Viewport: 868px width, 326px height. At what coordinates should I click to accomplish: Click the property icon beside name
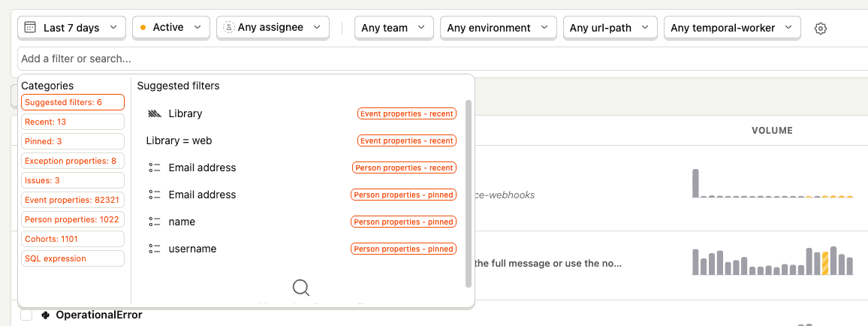tap(155, 222)
